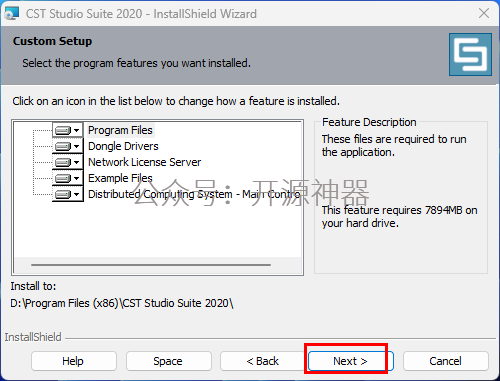Image resolution: width=500 pixels, height=381 pixels.
Task: Open Dongle Drivers install option dropdown arrow
Action: coord(77,146)
